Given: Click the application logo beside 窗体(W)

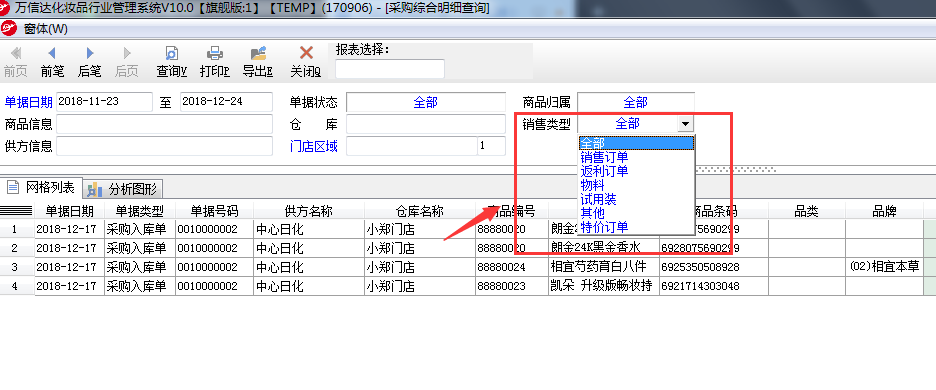Looking at the screenshot, I should click(9, 28).
